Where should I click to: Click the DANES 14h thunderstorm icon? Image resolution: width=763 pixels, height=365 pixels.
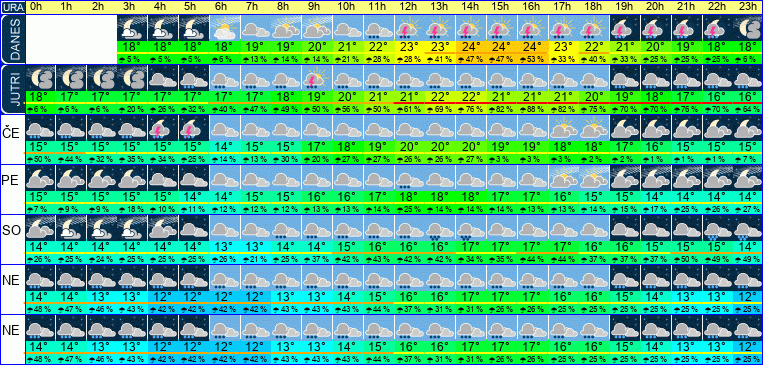(x=471, y=28)
